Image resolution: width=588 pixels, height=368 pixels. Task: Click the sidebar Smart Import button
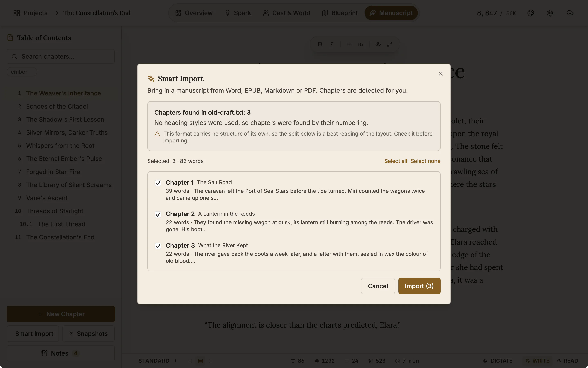click(x=33, y=334)
